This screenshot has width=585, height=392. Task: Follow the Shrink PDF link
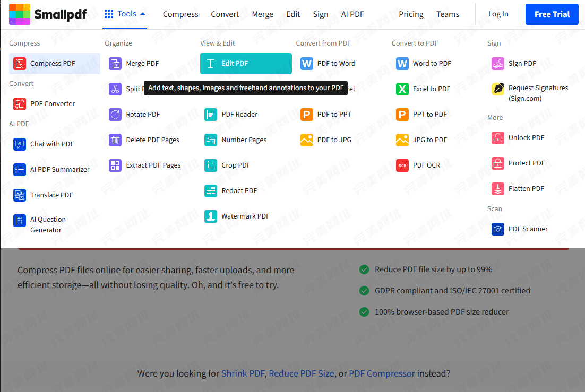pos(243,373)
